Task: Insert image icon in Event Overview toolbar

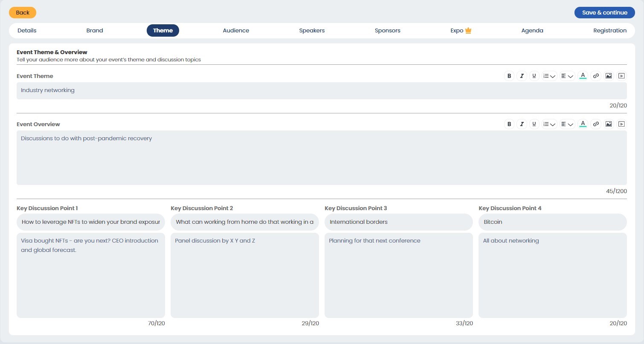Action: 609,124
